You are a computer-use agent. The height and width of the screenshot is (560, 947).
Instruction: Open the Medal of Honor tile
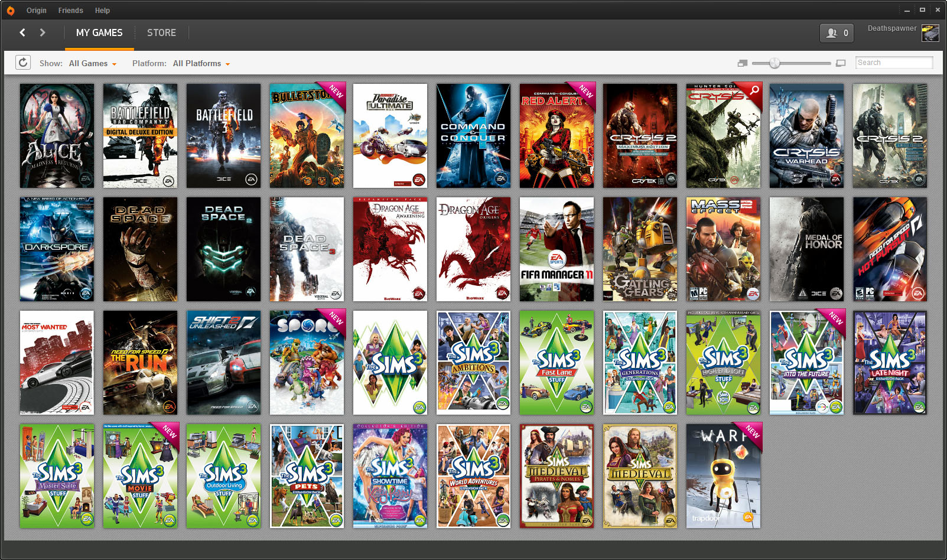(806, 249)
